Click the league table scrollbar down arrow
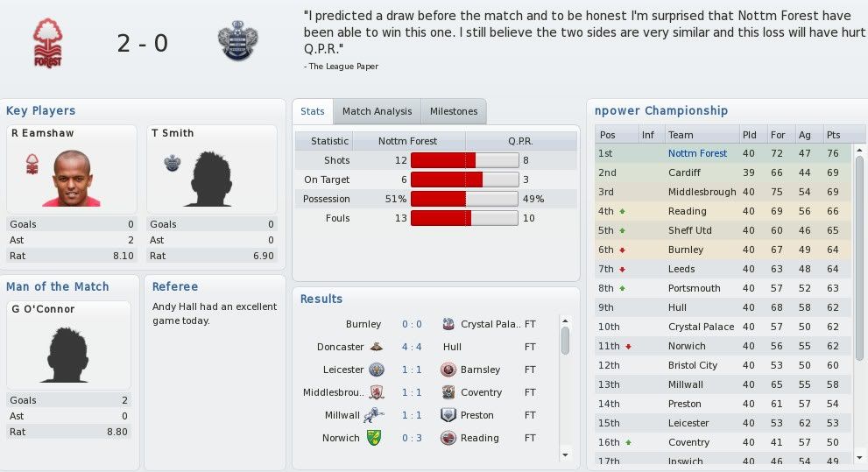The width and height of the screenshot is (868, 472). coord(859,458)
